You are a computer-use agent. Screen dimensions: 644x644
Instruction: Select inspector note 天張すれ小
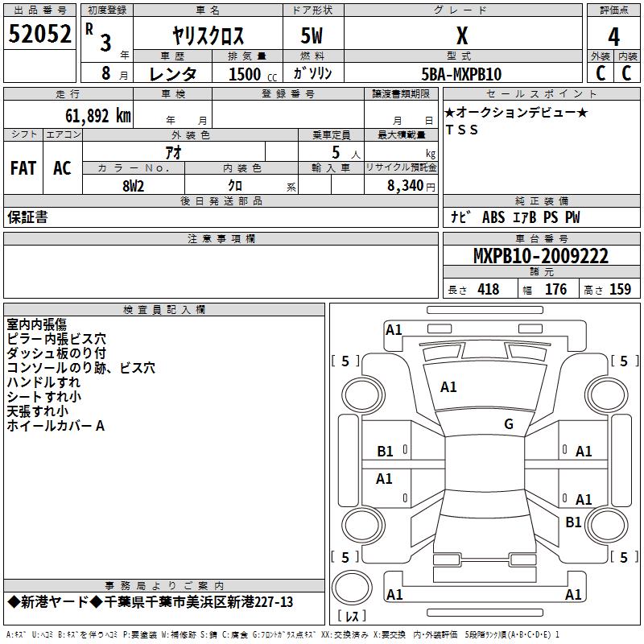point(37,411)
